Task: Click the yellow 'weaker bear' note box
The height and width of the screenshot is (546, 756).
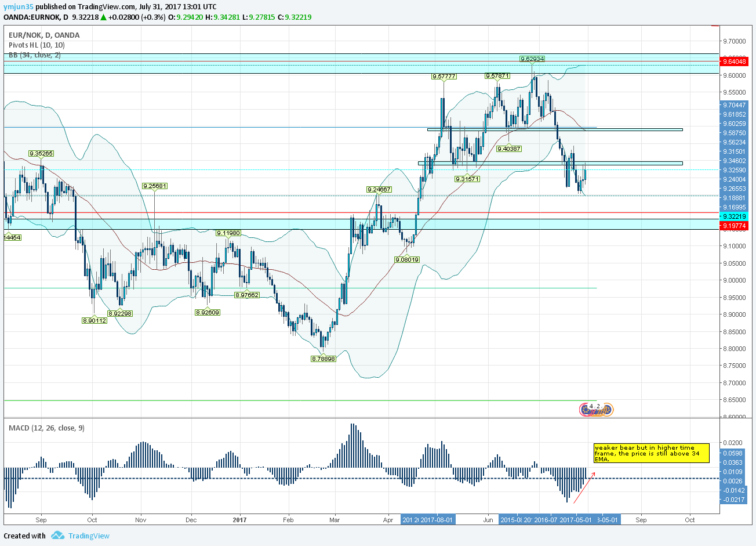Action: click(651, 453)
